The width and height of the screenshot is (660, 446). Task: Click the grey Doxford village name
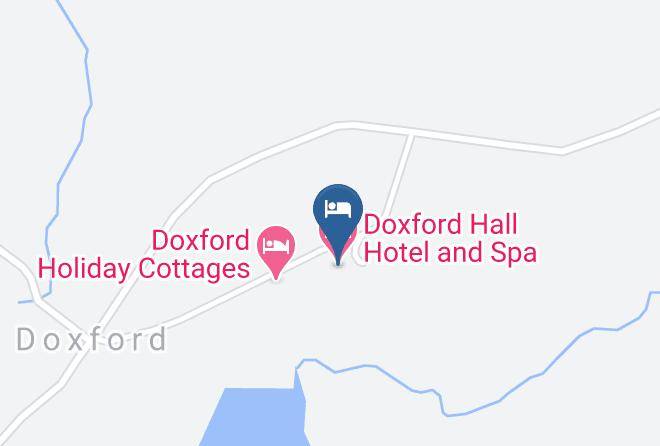point(92,340)
